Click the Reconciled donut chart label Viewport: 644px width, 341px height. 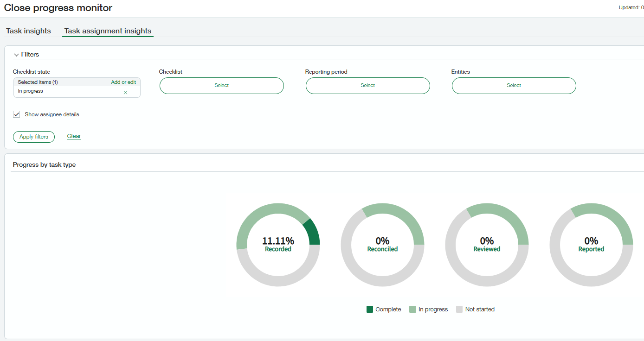point(382,249)
